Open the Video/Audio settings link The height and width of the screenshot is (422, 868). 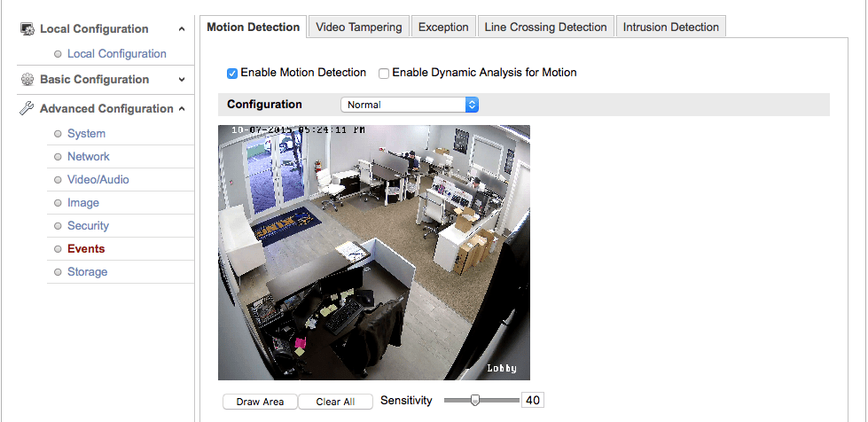tap(98, 180)
